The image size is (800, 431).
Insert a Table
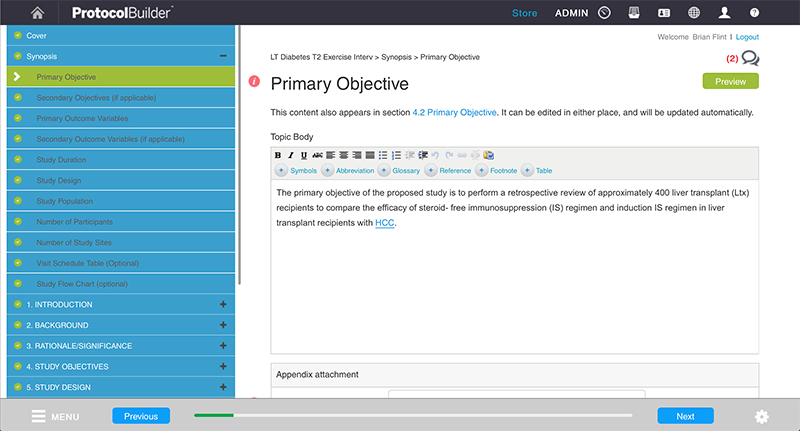point(537,170)
